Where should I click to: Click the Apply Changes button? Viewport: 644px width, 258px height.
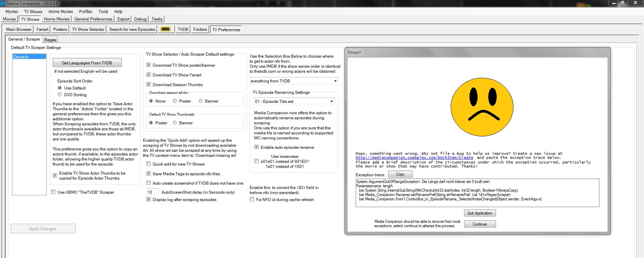tap(43, 229)
